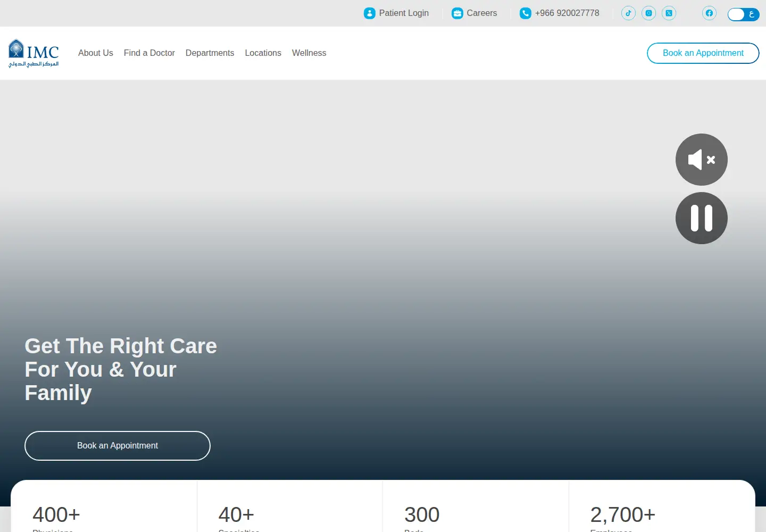Screen dimensions: 766x532
Task: Open the Departments menu
Action: [210, 53]
